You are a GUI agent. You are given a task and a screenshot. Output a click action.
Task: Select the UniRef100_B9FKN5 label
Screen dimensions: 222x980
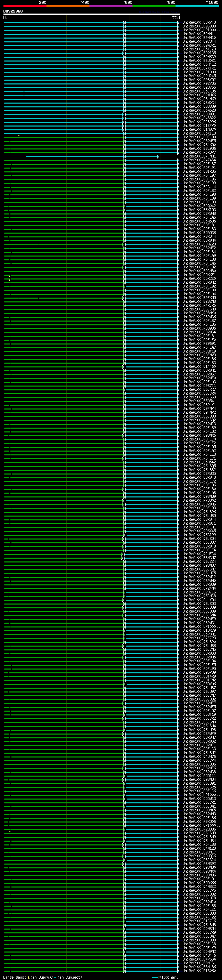(199, 298)
